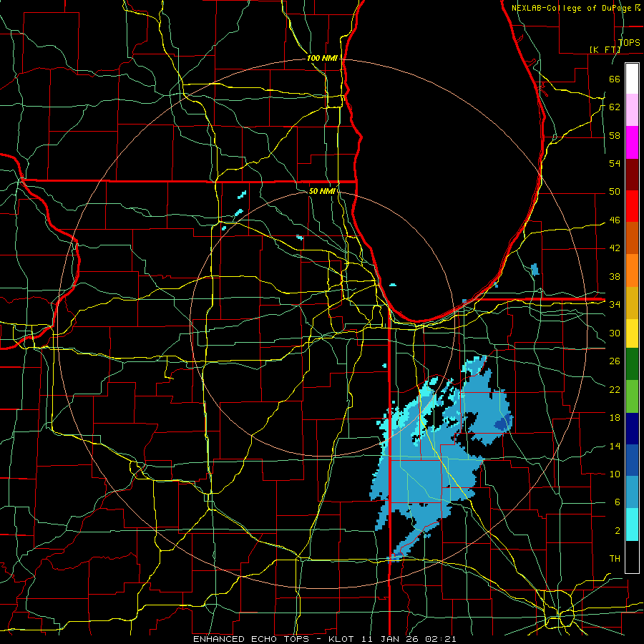Click the "18" legend value
The height and width of the screenshot is (644, 644).
615,418
